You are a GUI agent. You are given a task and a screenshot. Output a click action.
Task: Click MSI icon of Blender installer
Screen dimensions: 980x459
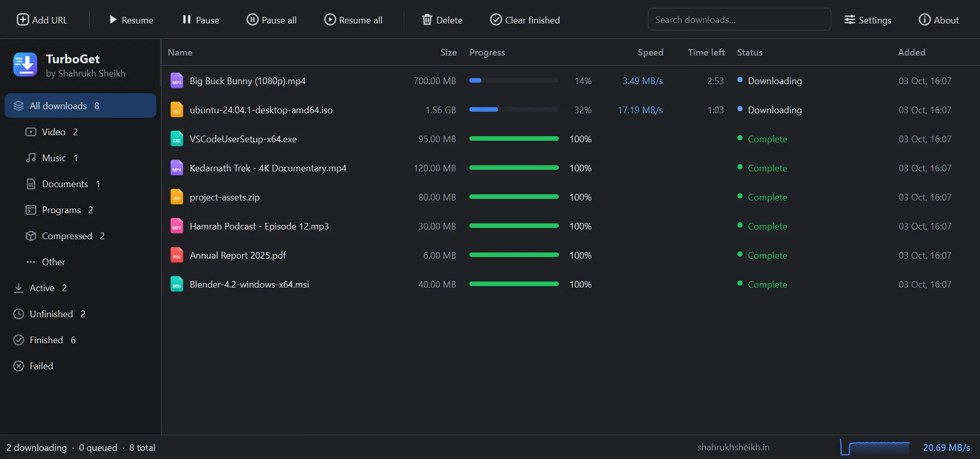pyautogui.click(x=177, y=284)
